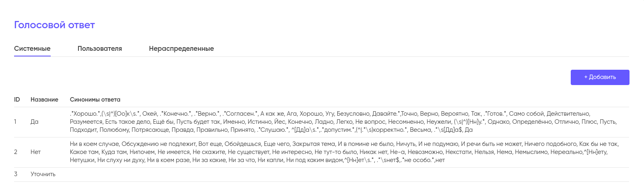Select the ID cell of row 1

click(x=15, y=122)
